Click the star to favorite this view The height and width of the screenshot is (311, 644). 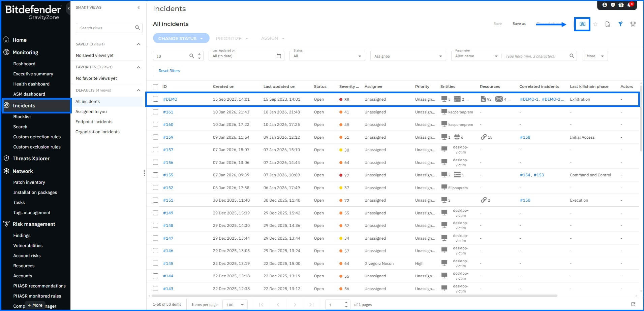[x=595, y=24]
